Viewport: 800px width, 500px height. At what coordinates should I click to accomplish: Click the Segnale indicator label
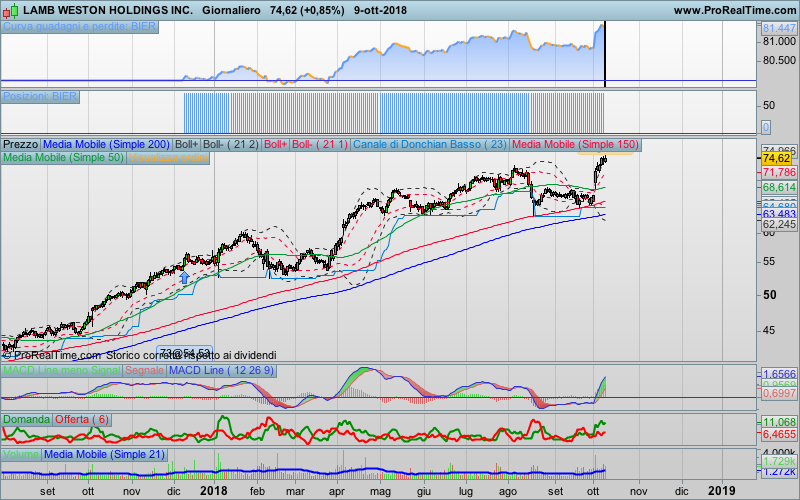[x=144, y=370]
